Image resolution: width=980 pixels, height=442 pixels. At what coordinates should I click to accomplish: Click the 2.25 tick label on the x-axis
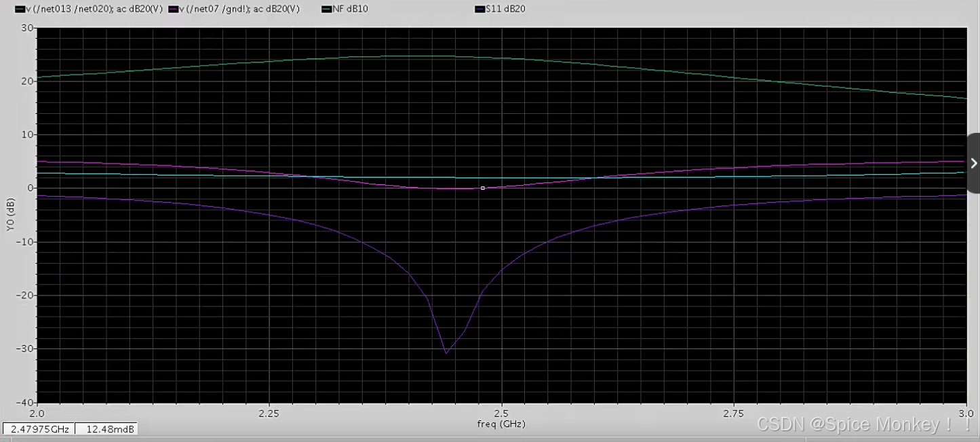pos(269,414)
